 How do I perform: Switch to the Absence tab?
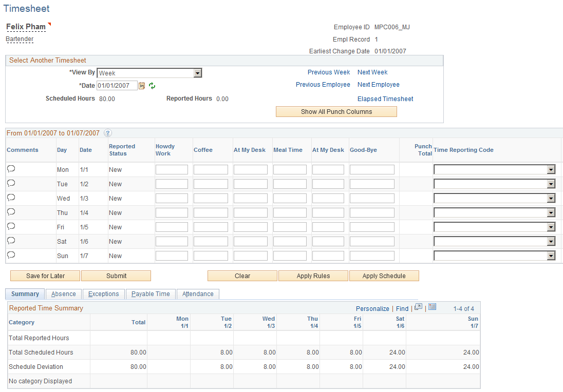tap(63, 294)
